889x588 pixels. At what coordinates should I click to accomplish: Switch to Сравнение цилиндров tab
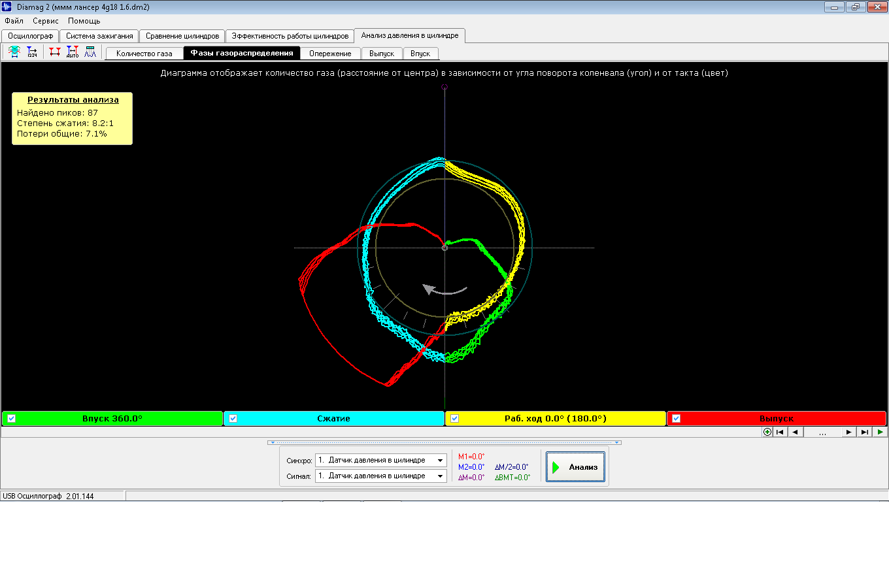click(x=182, y=36)
